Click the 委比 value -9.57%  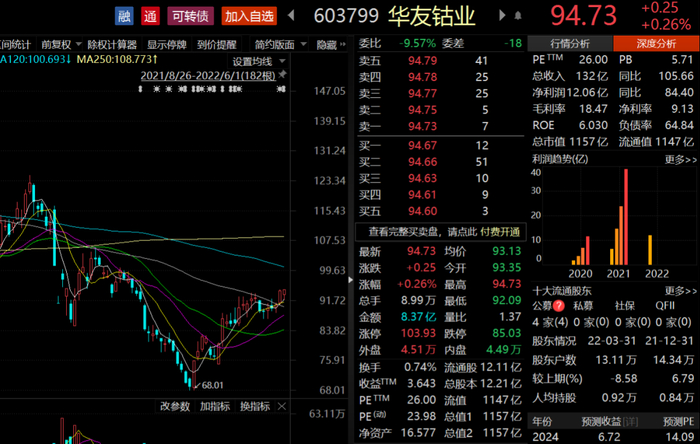click(x=417, y=44)
